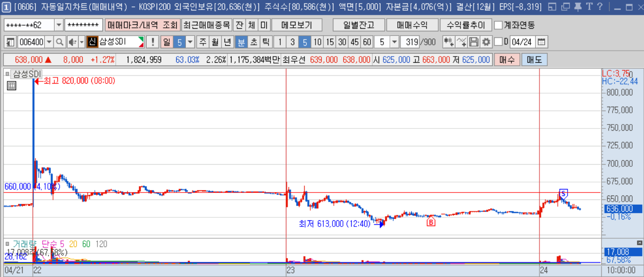644x277 pixels.
Task: Click the speaker sound alert icon
Action: click(72, 42)
